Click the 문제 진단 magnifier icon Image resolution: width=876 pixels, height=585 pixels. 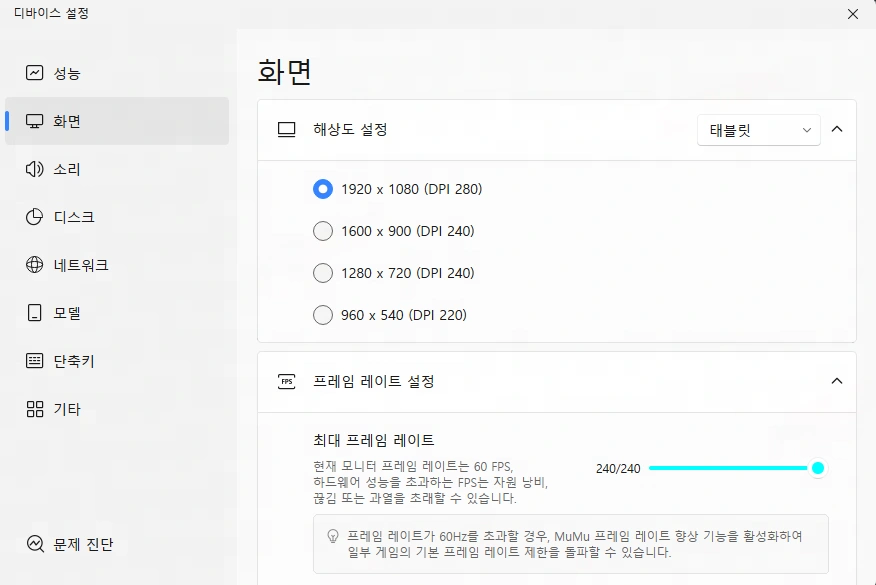[36, 544]
